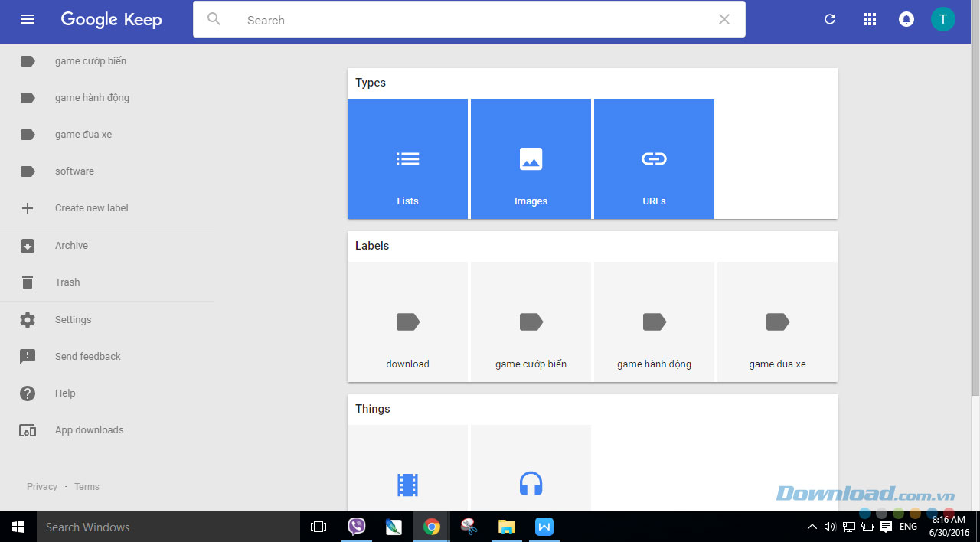Open the Trash section
The width and height of the screenshot is (980, 542).
[x=67, y=282]
